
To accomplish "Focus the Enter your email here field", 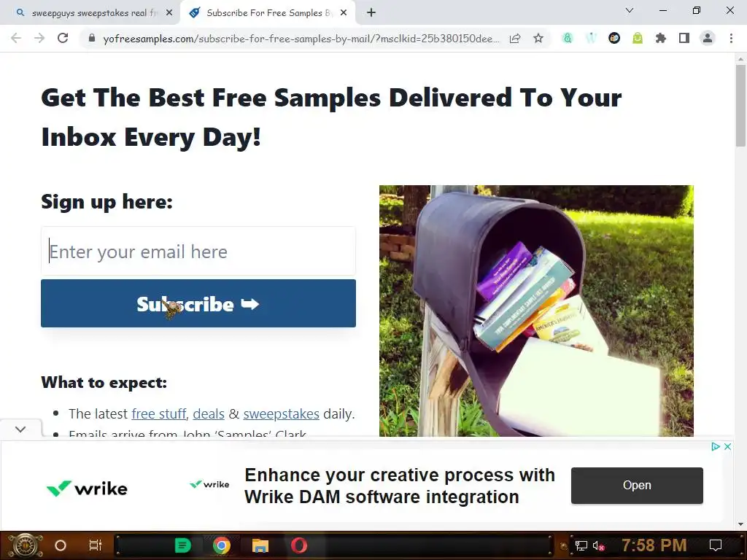I will (198, 252).
